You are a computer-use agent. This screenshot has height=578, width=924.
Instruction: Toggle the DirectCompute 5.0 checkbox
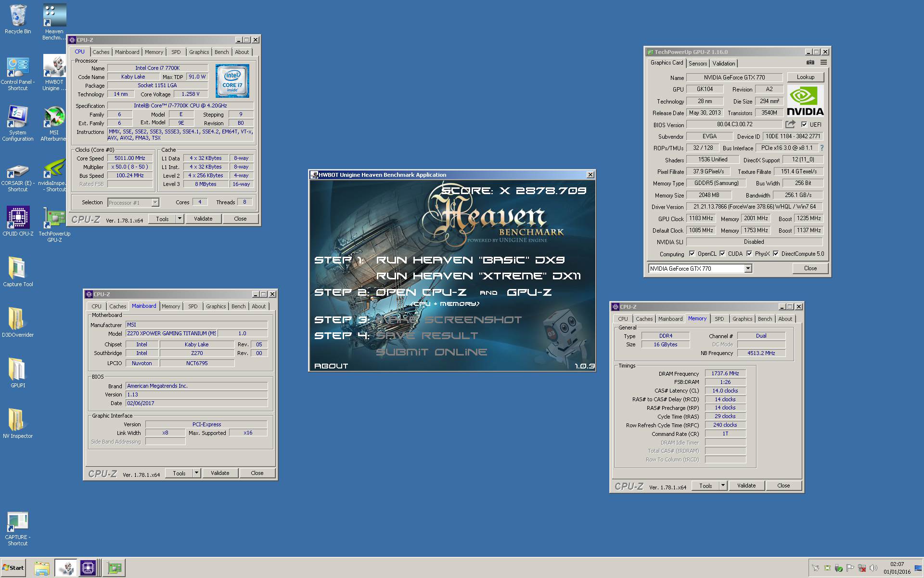pyautogui.click(x=776, y=253)
